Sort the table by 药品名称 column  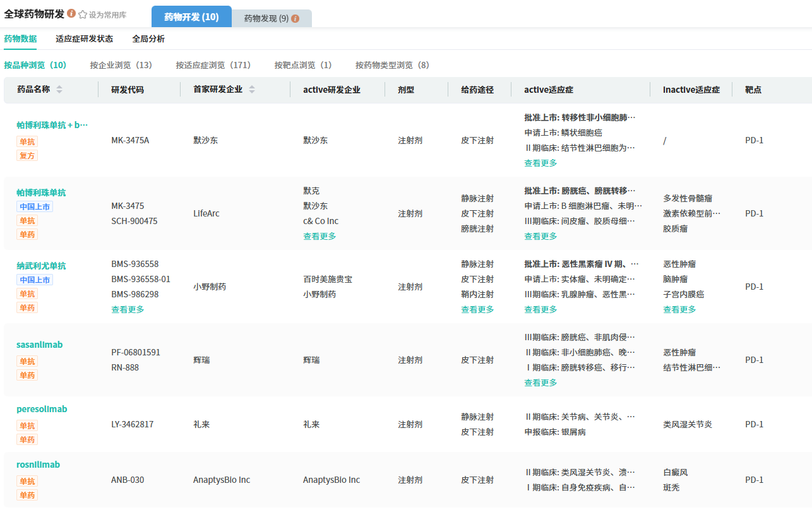click(59, 90)
